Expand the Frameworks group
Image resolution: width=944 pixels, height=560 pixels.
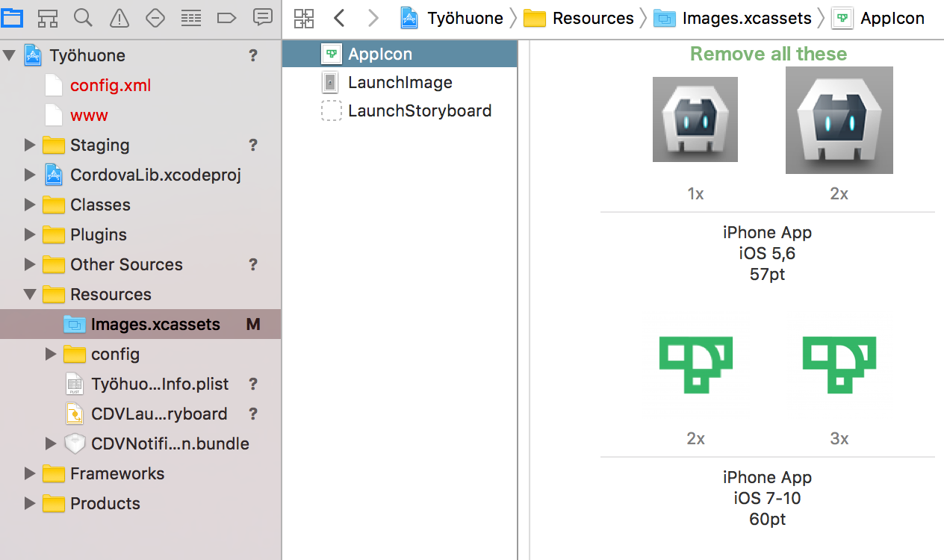click(30, 473)
